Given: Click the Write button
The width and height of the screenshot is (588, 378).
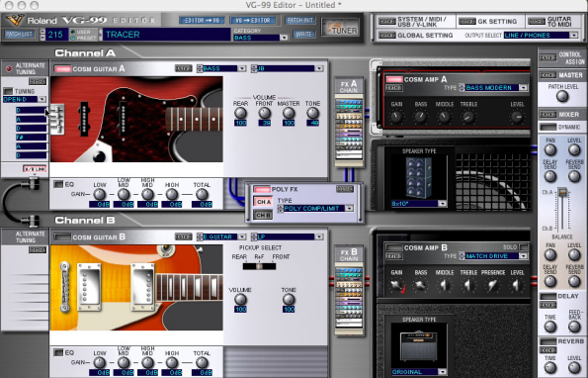Looking at the screenshot, I should click(303, 35).
